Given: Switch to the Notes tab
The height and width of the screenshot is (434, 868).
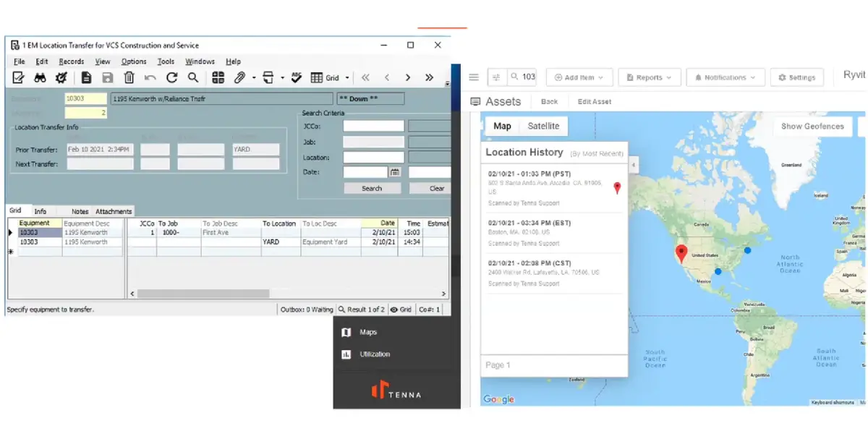Looking at the screenshot, I should coord(80,211).
